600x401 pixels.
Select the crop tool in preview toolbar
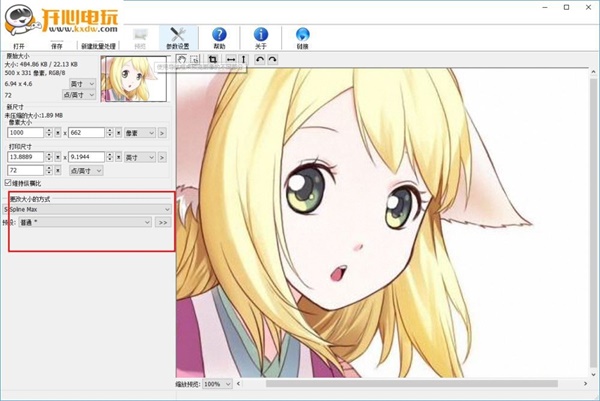(x=212, y=61)
